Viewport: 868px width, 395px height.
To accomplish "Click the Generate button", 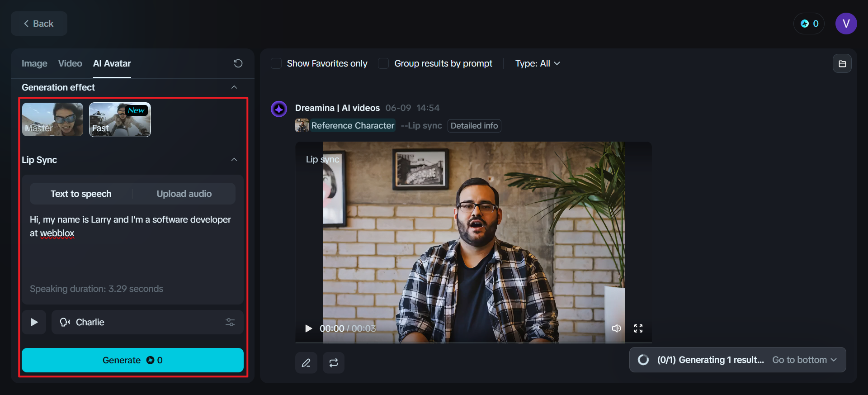I will click(132, 360).
